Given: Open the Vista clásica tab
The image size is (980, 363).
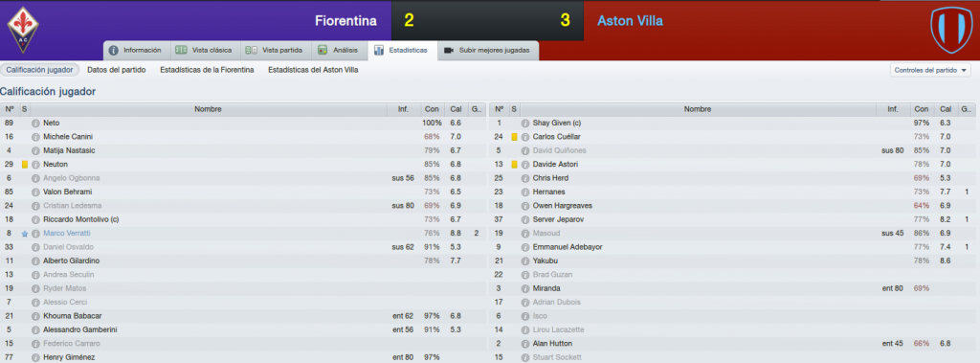Looking at the screenshot, I should click(x=204, y=50).
